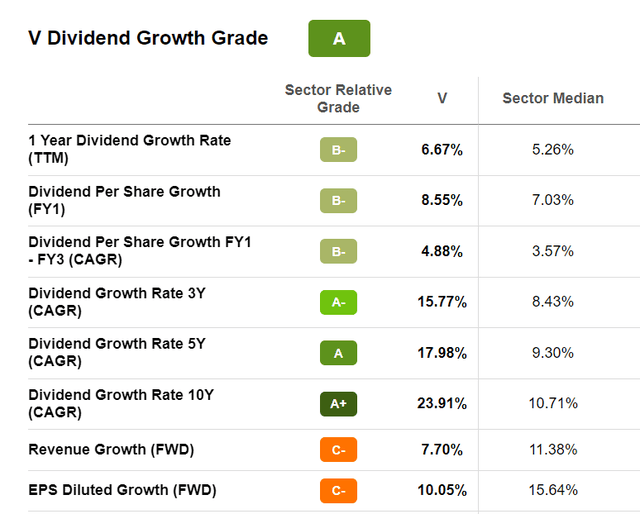Select the A grade badge for Dividend Growth Rate 5Y
Viewport: 640px width, 514px height.
338,352
